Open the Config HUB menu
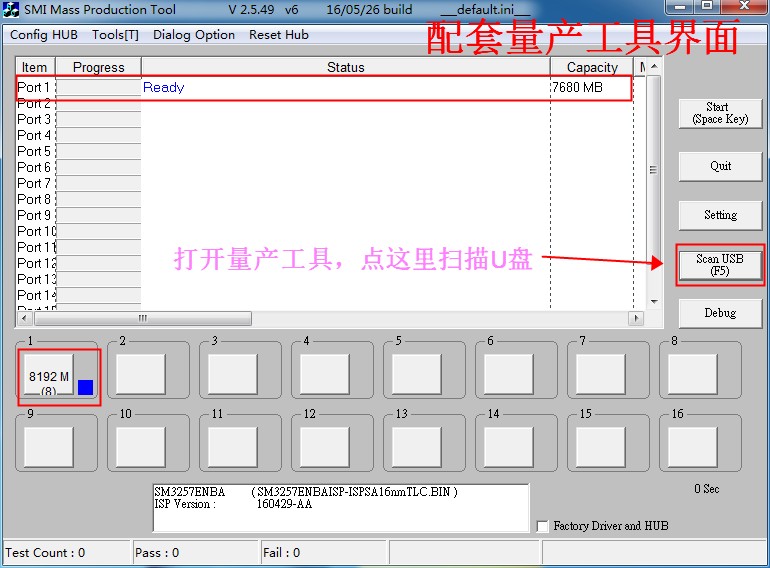This screenshot has height=568, width=770. tap(44, 35)
